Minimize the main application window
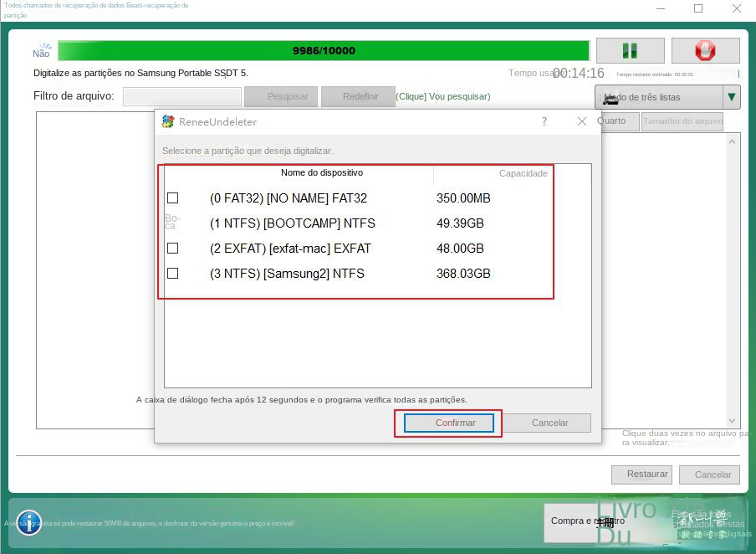Viewport: 756px width, 554px height. [661, 8]
